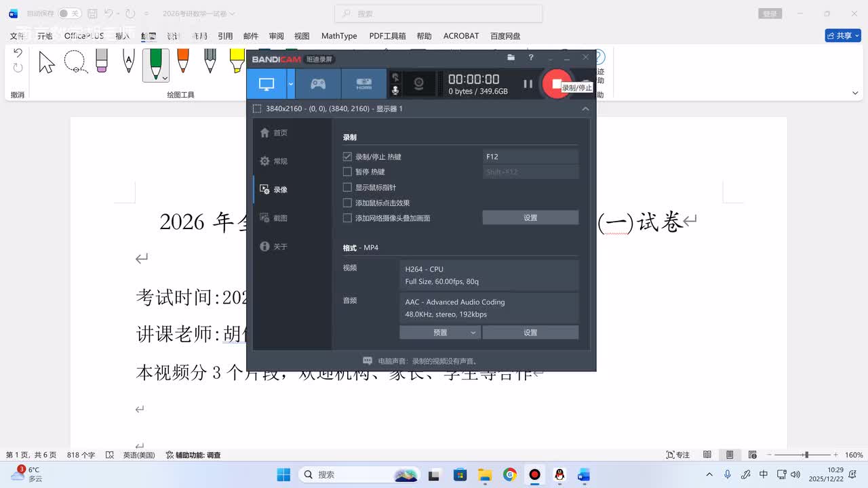Viewport: 868px width, 488px height.
Task: Select Bandicam screen recording mode monitor icon
Action: point(267,84)
